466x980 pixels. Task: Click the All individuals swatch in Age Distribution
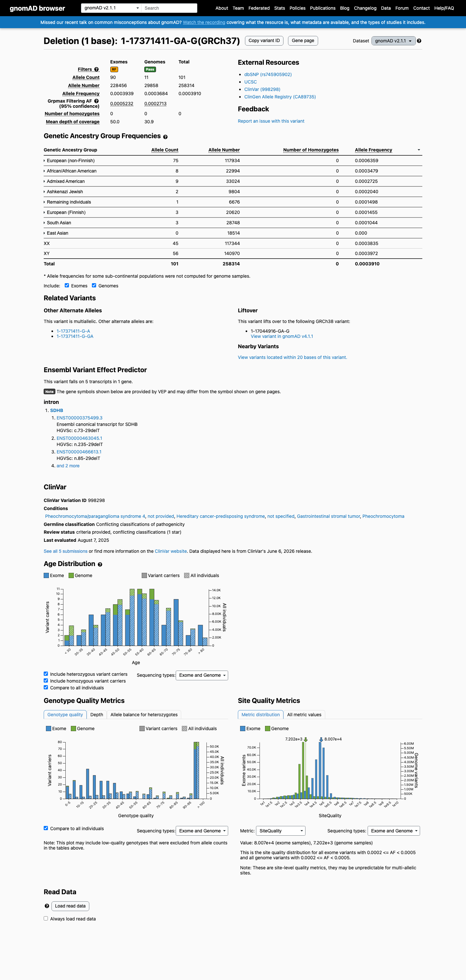(x=187, y=575)
